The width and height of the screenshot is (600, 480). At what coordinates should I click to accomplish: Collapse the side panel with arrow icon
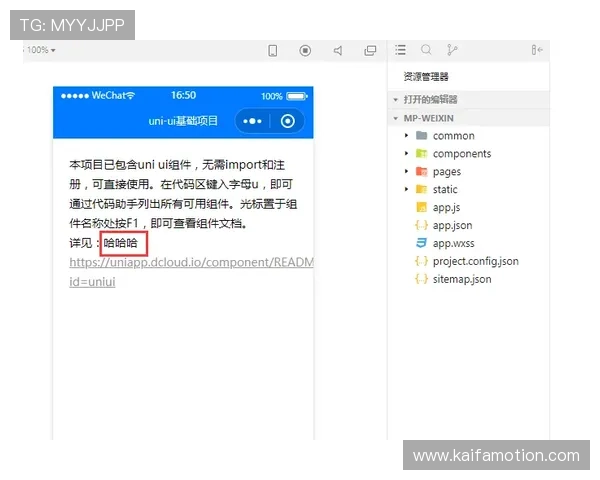[537, 50]
